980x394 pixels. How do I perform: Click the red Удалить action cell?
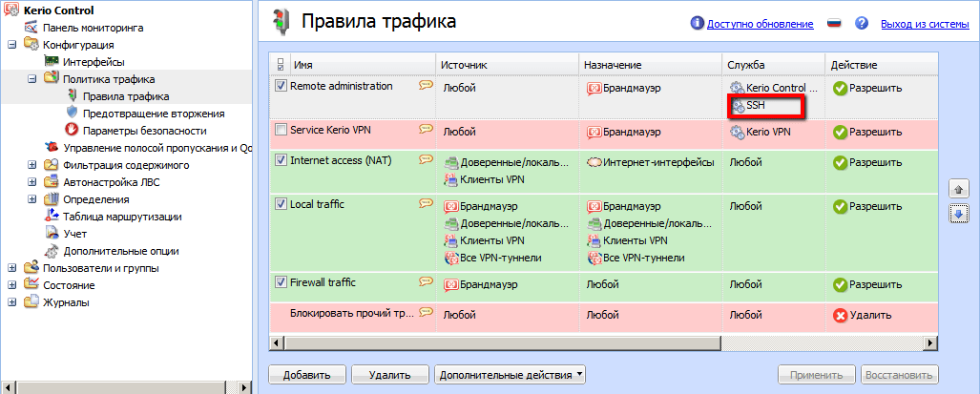pyautogui.click(x=863, y=316)
